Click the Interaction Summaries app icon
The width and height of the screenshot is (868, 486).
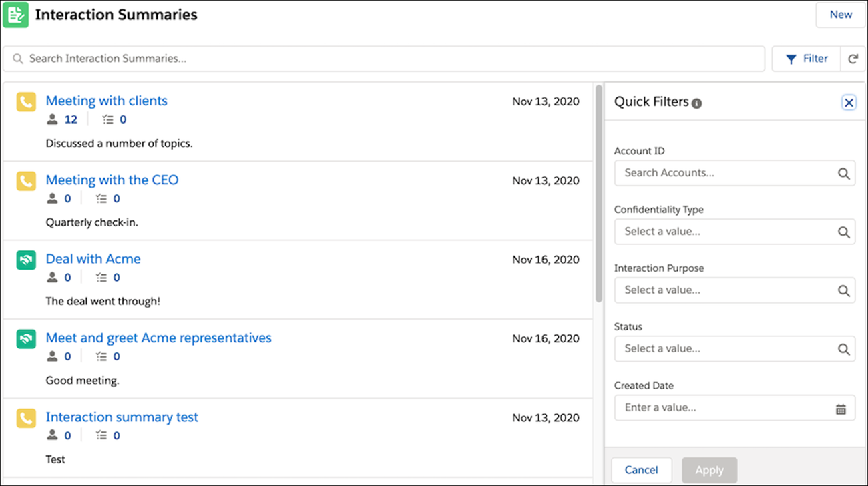pyautogui.click(x=15, y=15)
